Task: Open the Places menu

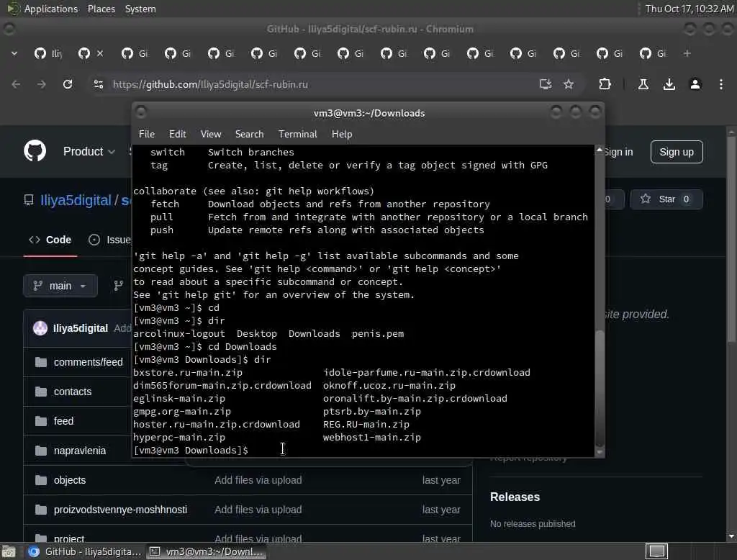Action: point(101,9)
